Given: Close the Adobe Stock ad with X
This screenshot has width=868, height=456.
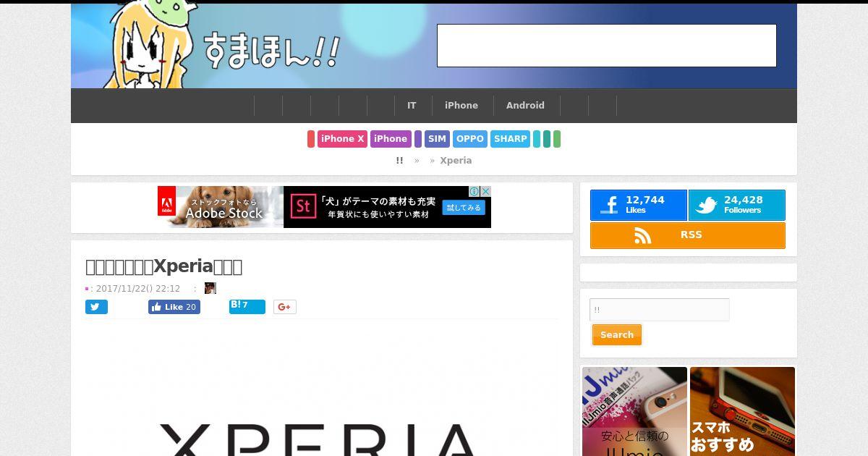Looking at the screenshot, I should 486,191.
